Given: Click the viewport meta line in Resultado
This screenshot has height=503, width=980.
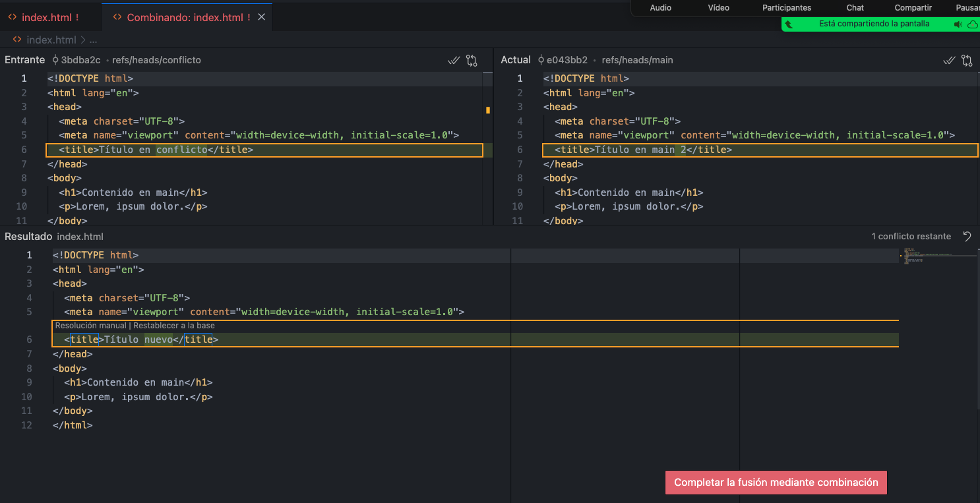Looking at the screenshot, I should tap(264, 312).
